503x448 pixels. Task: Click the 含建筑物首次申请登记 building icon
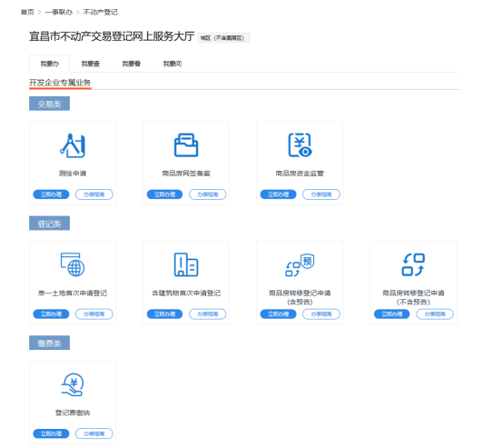[x=186, y=264]
